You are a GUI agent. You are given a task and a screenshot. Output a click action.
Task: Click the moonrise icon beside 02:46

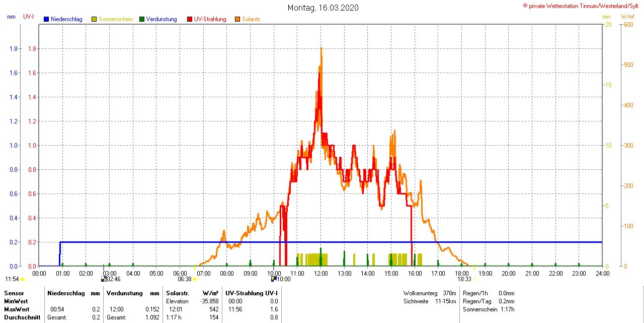tap(104, 279)
